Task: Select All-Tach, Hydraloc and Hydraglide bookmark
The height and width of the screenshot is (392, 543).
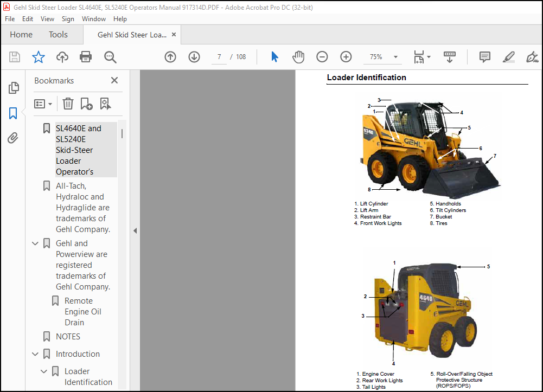Action: coord(83,208)
